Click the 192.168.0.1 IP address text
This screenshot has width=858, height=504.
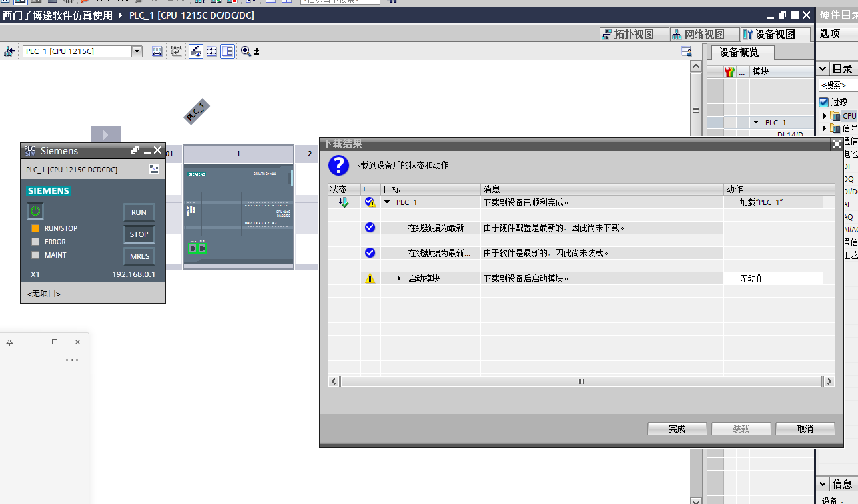[x=133, y=274]
